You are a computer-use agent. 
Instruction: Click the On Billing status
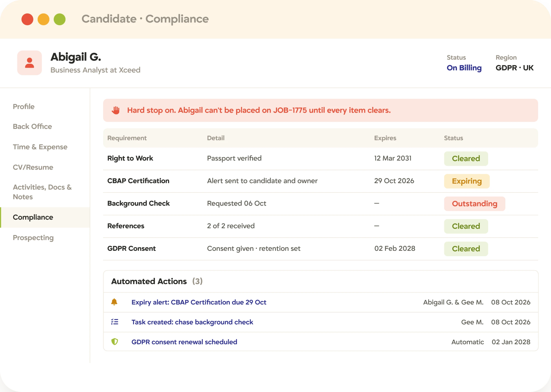[464, 68]
